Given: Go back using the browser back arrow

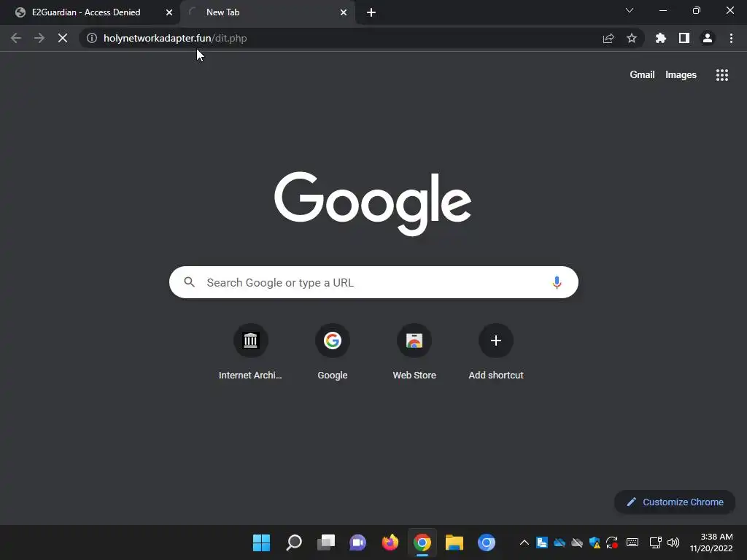Looking at the screenshot, I should point(16,38).
